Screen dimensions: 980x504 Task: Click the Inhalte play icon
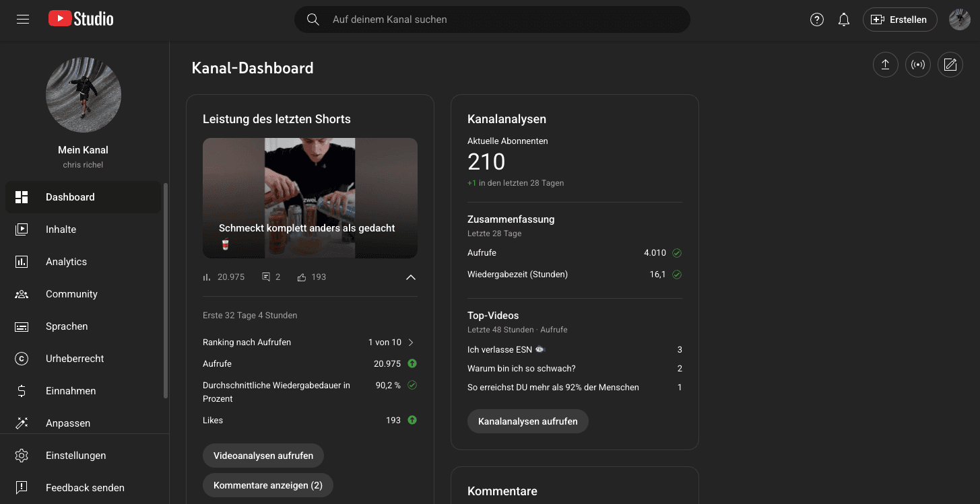click(x=22, y=229)
